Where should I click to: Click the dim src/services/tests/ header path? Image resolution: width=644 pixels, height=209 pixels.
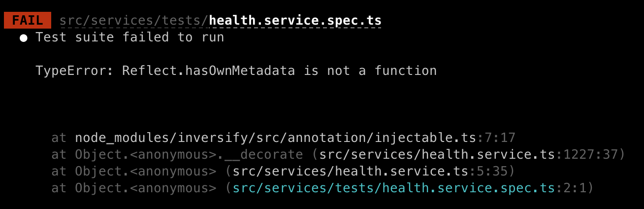click(134, 21)
